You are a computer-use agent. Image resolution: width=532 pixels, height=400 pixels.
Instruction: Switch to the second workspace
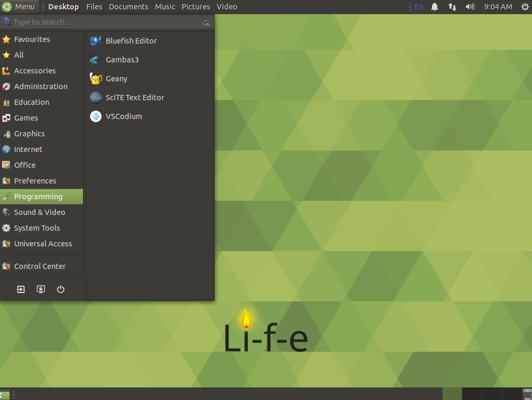[x=472, y=394]
